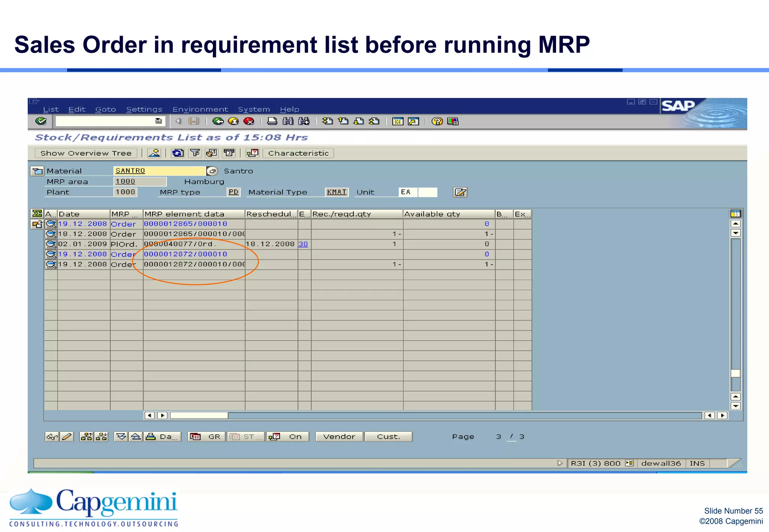Click the left scroll arrow below MRP element column
Viewport: 769px width, 532px height.
coord(149,415)
